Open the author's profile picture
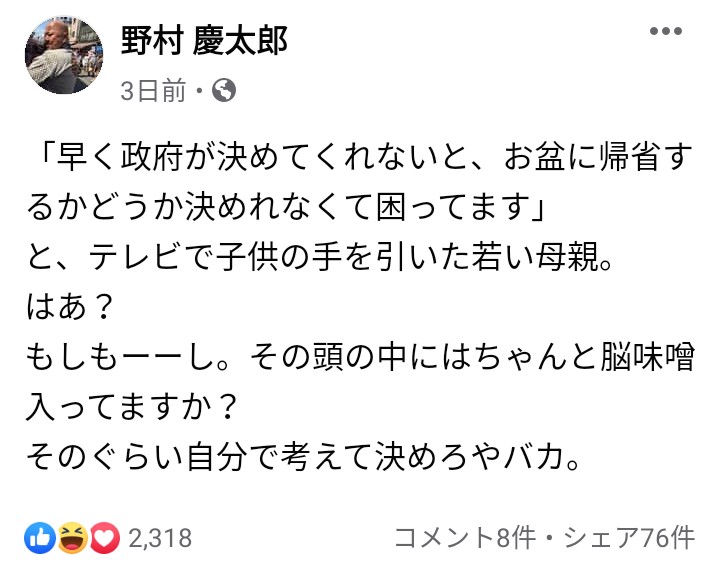This screenshot has width=720, height=564. click(x=62, y=56)
